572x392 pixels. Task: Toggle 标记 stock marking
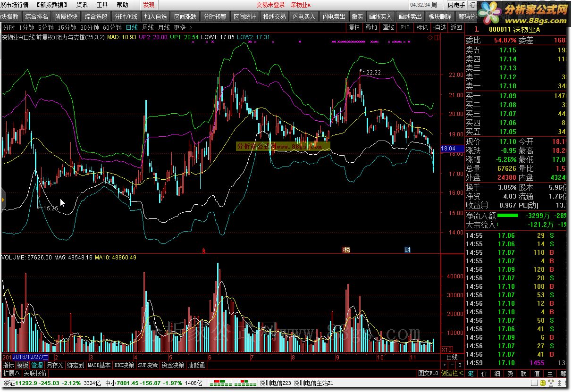[422, 27]
